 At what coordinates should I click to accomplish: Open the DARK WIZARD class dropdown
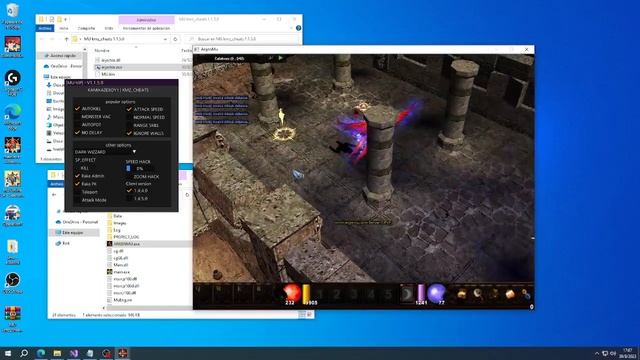click(x=105, y=152)
